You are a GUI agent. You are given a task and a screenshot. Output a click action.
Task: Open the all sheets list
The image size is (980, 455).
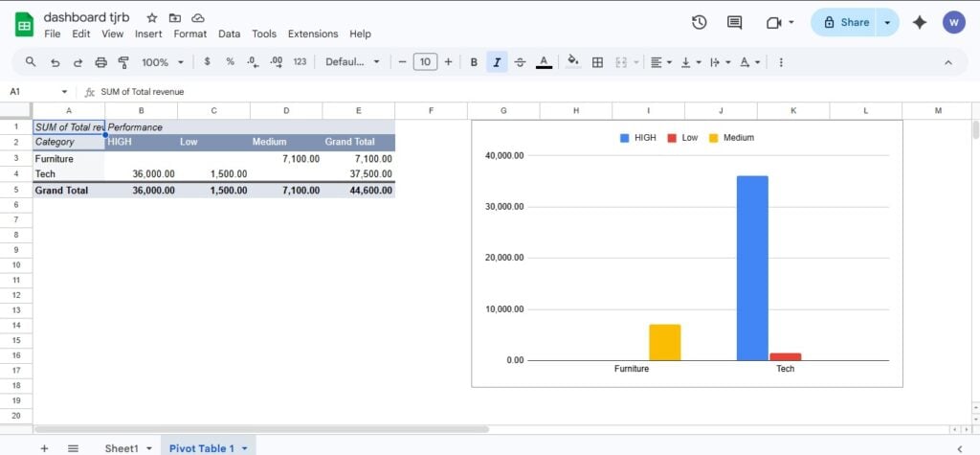click(73, 448)
